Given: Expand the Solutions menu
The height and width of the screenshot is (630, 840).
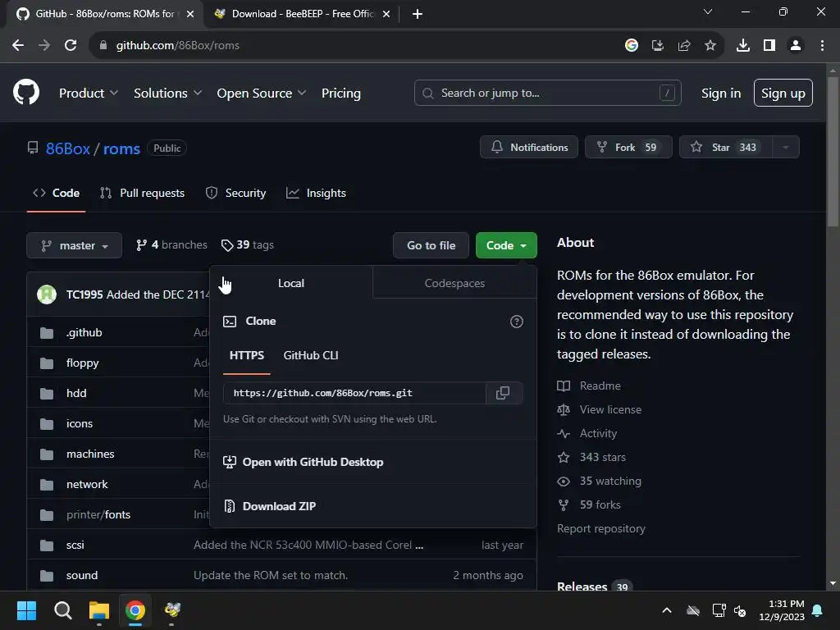Looking at the screenshot, I should [x=167, y=94].
